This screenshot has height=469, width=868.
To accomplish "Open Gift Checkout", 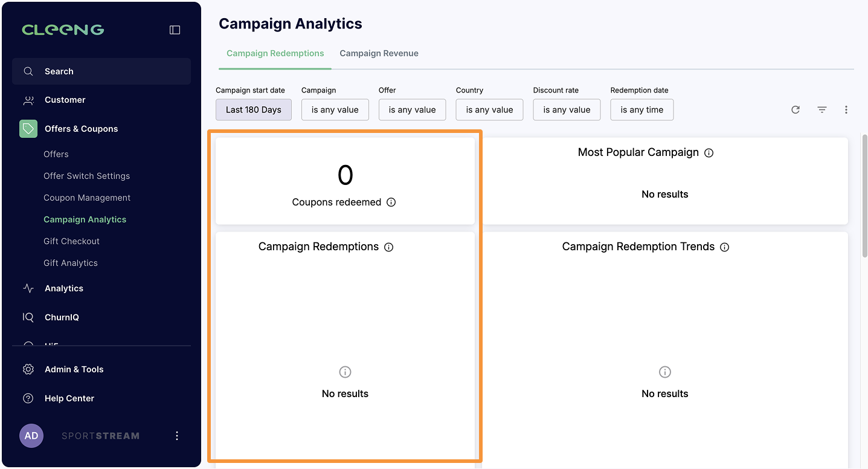I will pos(72,241).
